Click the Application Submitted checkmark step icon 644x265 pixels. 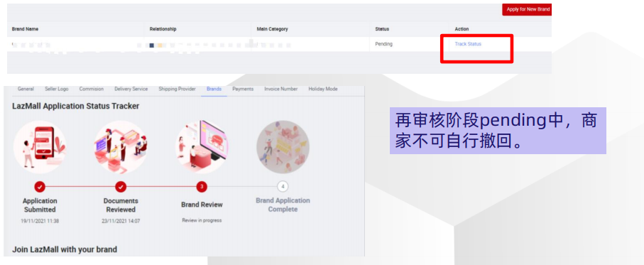(x=40, y=187)
